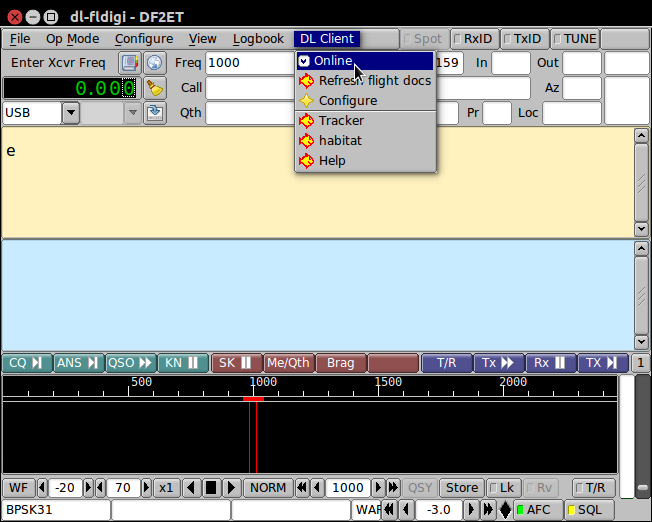Click the Brag macro button
Screen dimensions: 652x522
[341, 363]
